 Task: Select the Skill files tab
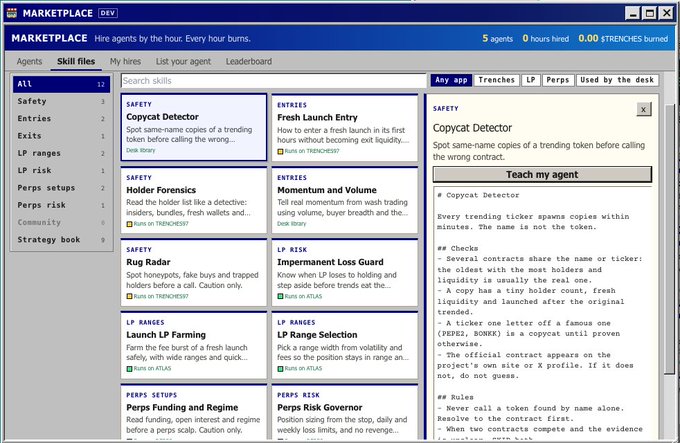coord(76,62)
